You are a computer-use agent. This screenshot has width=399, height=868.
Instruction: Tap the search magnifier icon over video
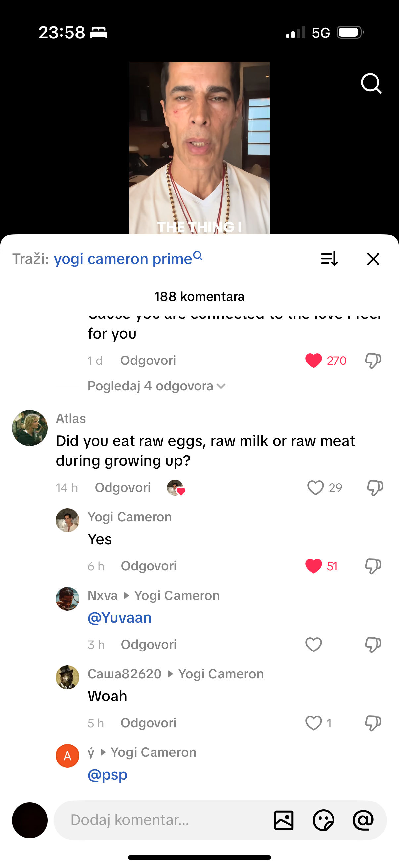pos(371,83)
